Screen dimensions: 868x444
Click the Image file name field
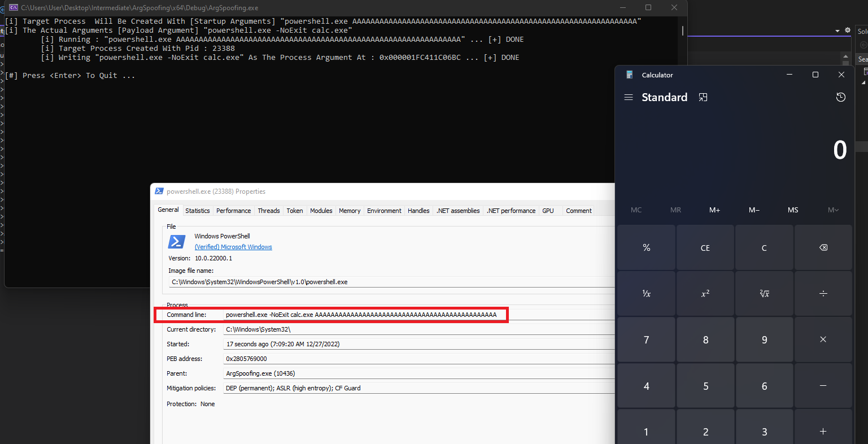[391, 282]
